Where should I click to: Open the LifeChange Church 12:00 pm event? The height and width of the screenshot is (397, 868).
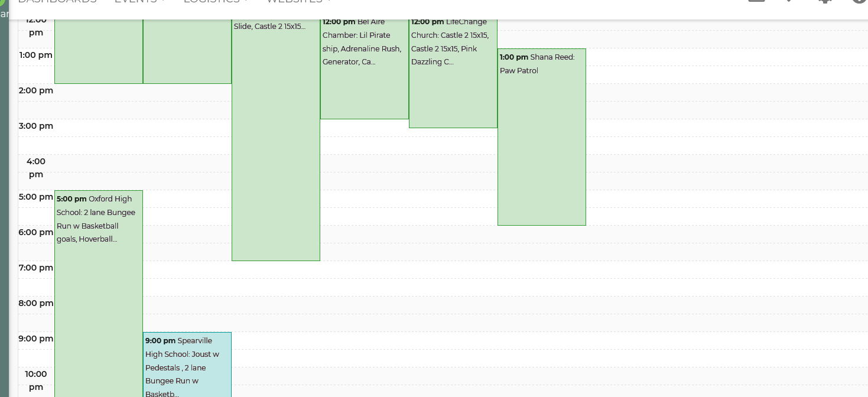coord(453,41)
